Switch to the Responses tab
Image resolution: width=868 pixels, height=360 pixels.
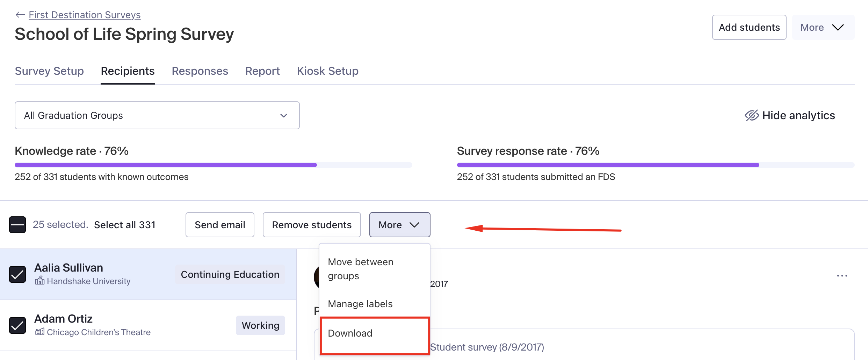click(200, 71)
